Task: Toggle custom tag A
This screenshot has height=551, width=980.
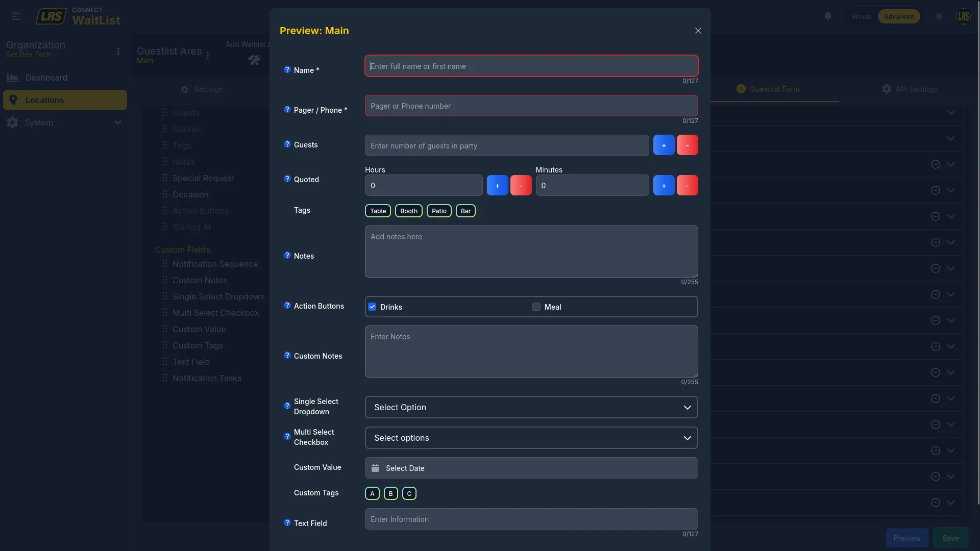Action: [x=372, y=493]
